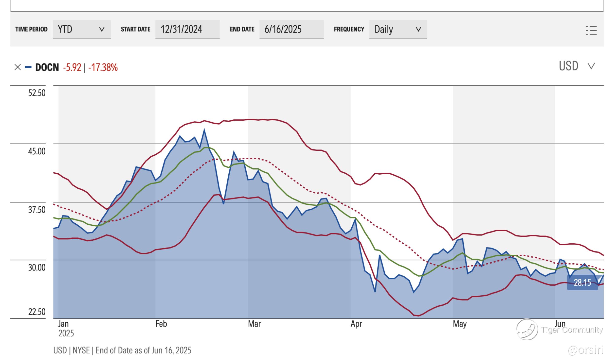Click the Start Date 12/31/2024 field
616x364 pixels.
(x=187, y=29)
